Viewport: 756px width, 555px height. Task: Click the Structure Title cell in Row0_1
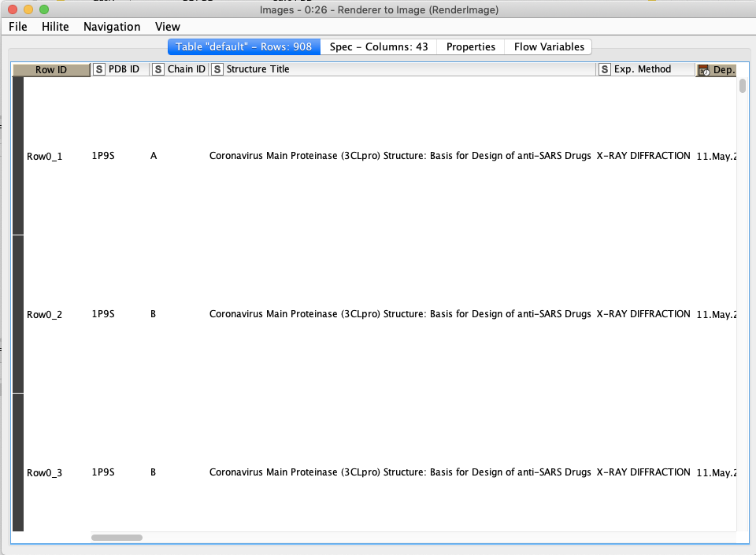tap(400, 156)
